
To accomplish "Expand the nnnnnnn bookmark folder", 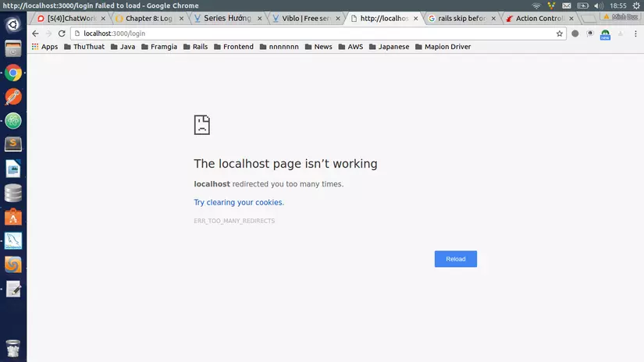I will pyautogui.click(x=279, y=47).
